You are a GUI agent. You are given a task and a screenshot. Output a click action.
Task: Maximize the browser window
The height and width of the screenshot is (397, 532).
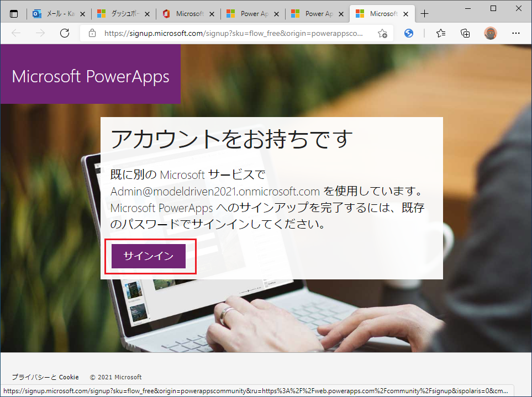pyautogui.click(x=493, y=8)
